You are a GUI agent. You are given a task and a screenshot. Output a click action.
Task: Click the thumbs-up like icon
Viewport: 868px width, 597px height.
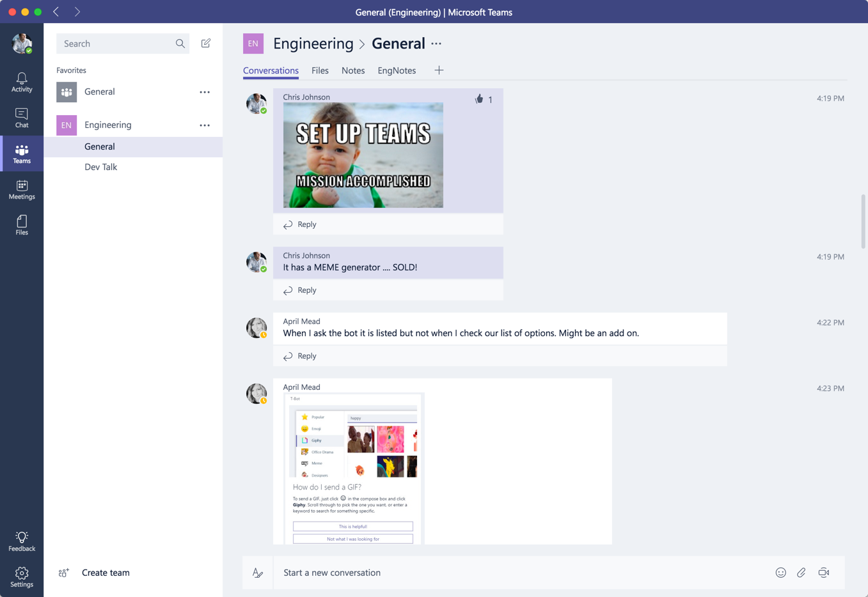click(x=479, y=99)
